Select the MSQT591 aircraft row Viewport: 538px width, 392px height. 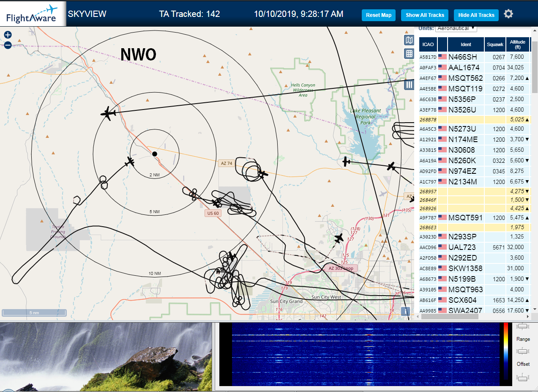pos(475,217)
